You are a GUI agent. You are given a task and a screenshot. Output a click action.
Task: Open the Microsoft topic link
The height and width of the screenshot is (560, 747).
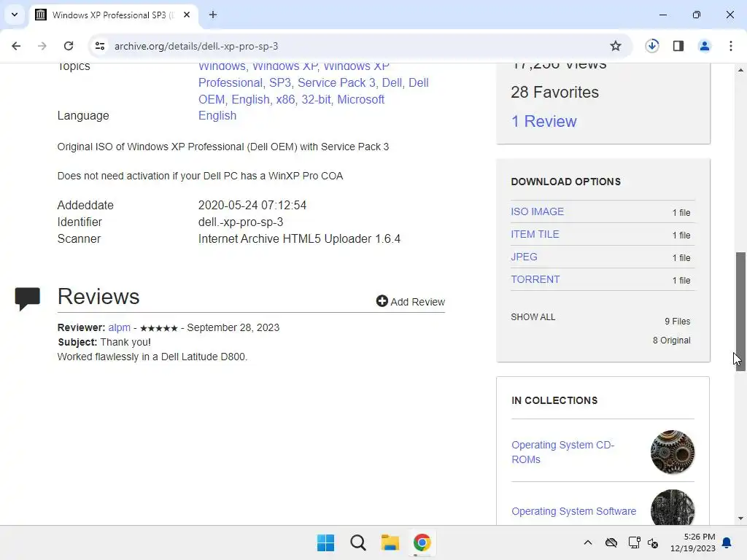pyautogui.click(x=360, y=99)
